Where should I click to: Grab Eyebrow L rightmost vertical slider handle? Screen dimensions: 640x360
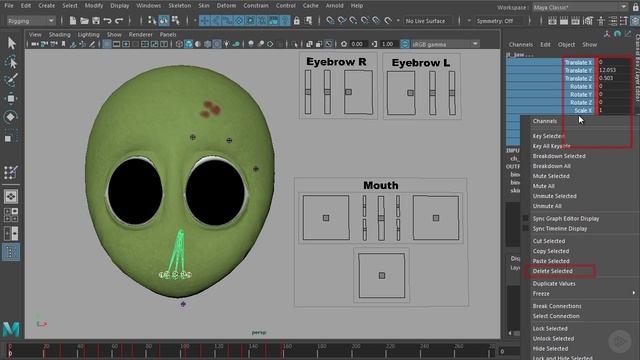point(452,93)
